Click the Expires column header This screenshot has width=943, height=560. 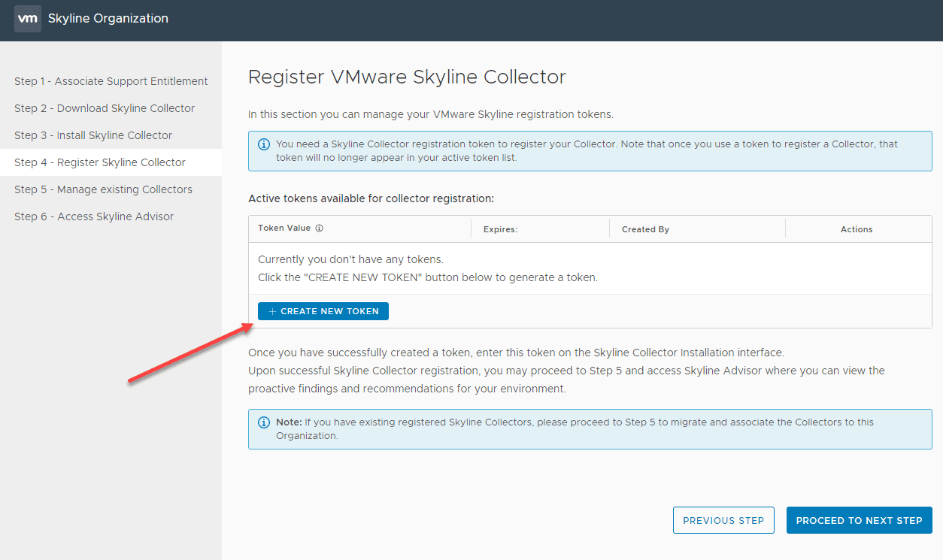click(x=500, y=229)
